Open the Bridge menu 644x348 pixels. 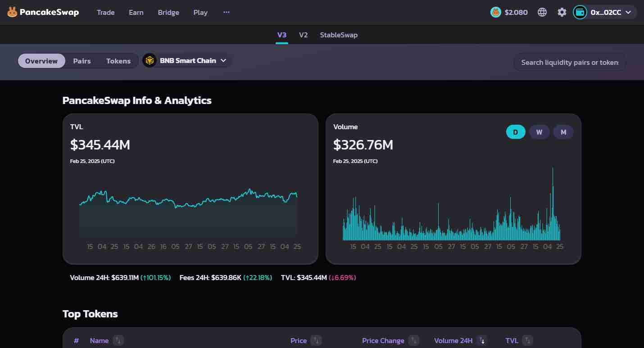[168, 12]
